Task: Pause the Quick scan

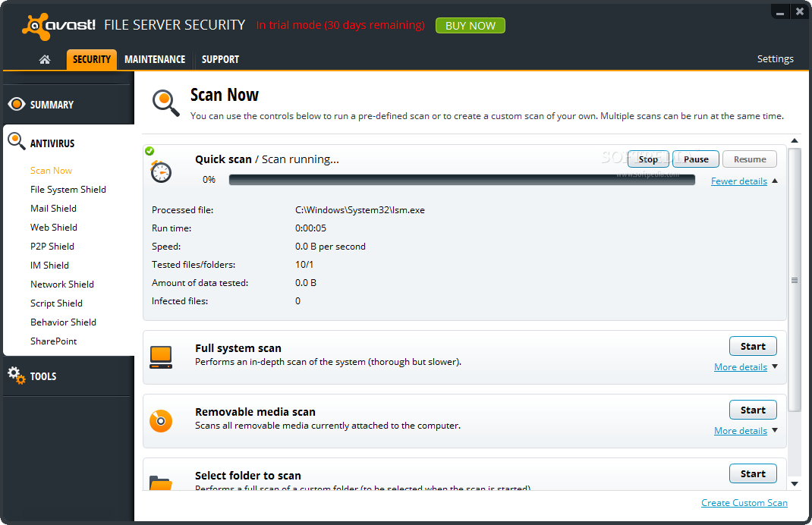Action: (695, 159)
